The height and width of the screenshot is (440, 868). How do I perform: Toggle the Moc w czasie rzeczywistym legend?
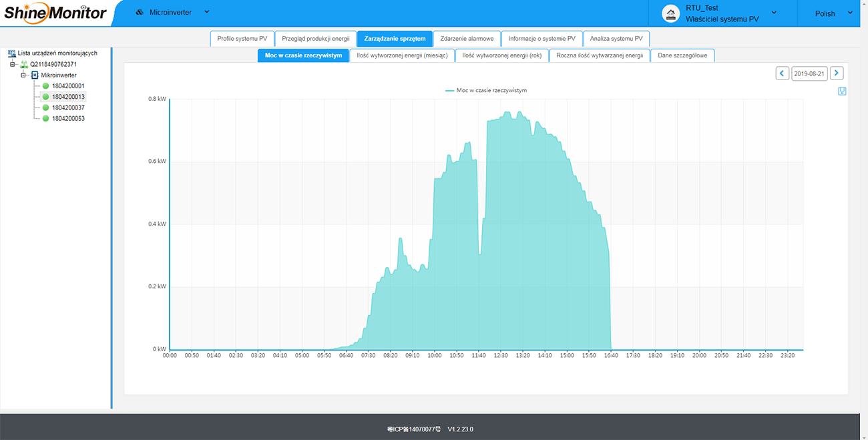tap(485, 90)
